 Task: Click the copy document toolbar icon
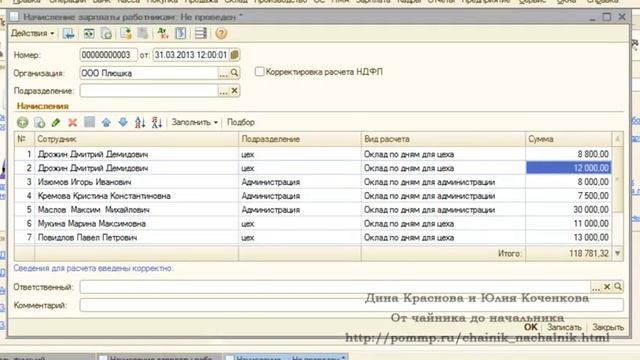coord(106,33)
